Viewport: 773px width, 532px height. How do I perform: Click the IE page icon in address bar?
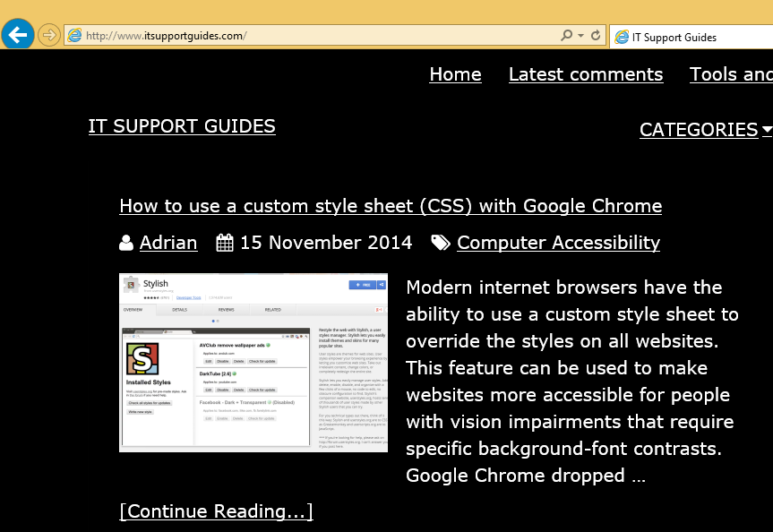pos(74,36)
